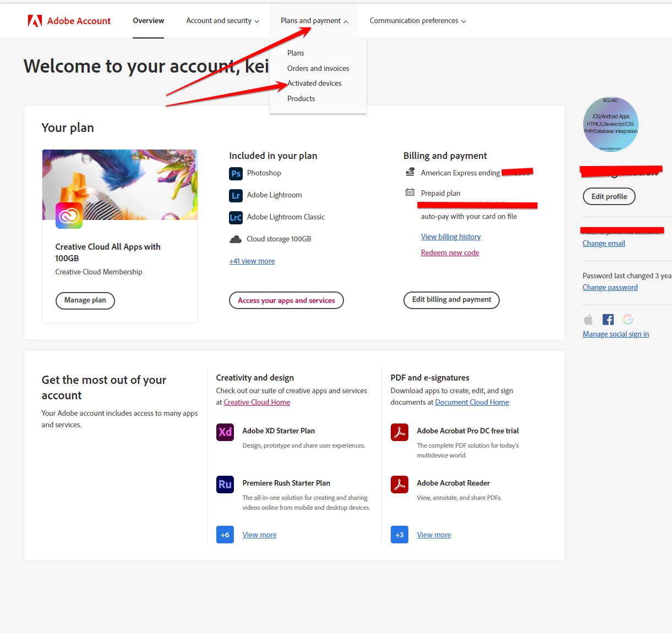Click View more under Creativity and design
The height and width of the screenshot is (633, 672).
(259, 535)
